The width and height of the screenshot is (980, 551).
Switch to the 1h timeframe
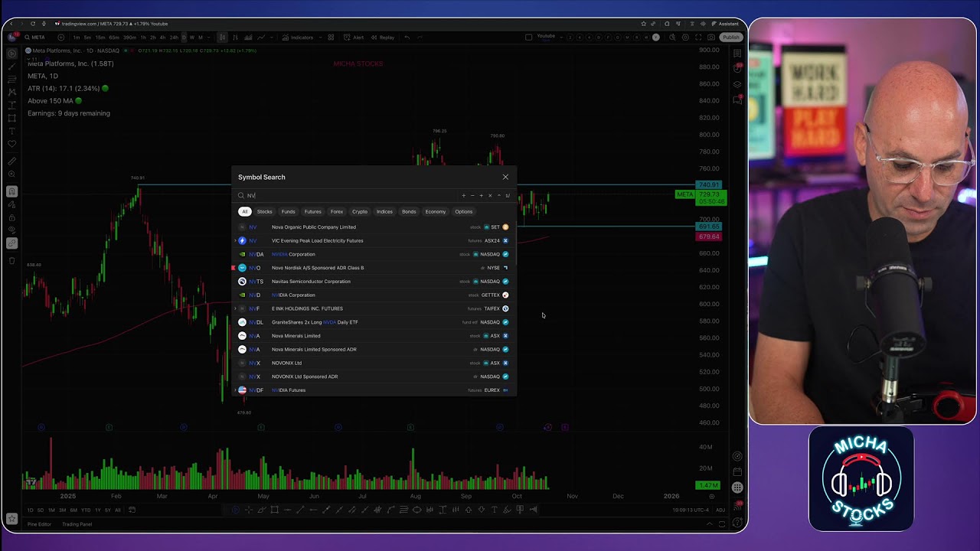point(143,37)
